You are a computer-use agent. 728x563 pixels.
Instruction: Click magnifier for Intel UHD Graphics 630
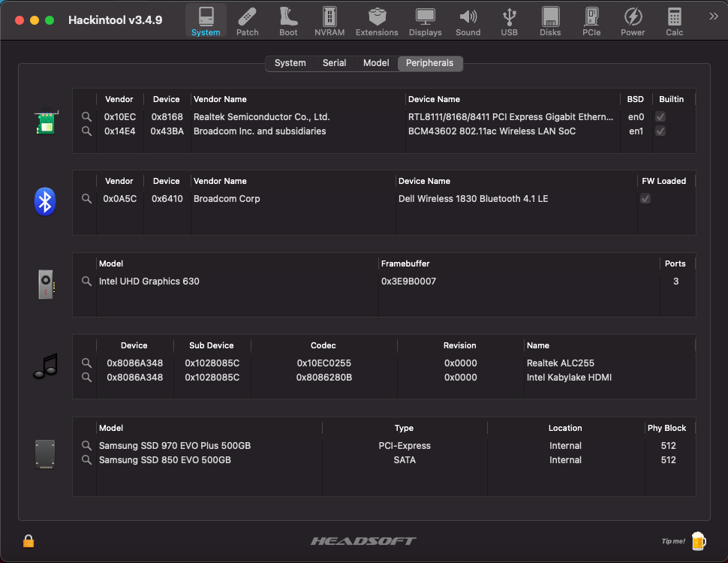click(86, 281)
